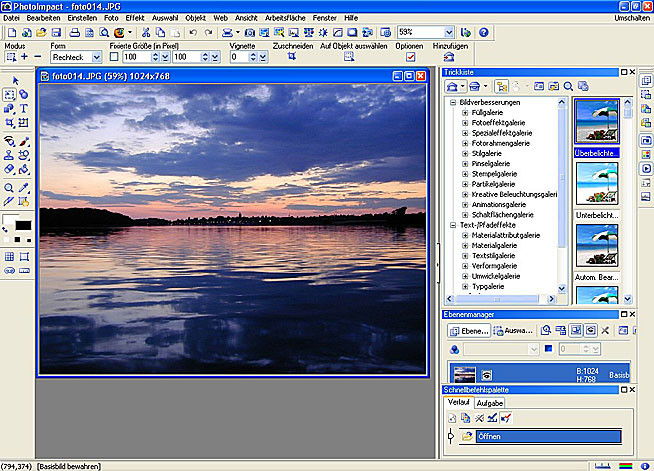Collapse the Text-/Pfadeffekte node
The image size is (654, 471).
(453, 225)
